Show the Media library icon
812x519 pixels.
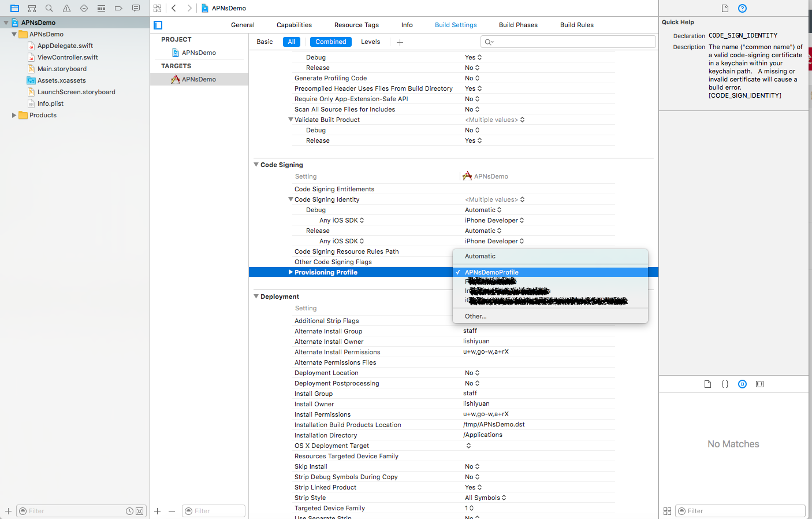pyautogui.click(x=759, y=384)
